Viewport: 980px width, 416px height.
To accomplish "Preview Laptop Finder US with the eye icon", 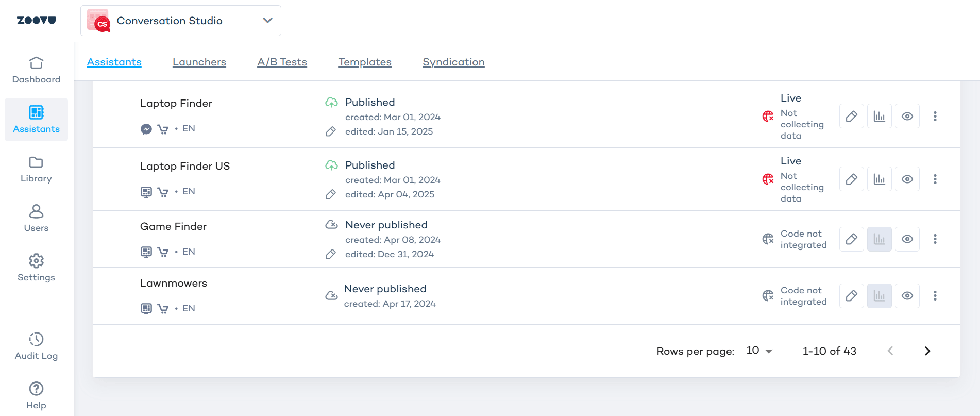I will tap(907, 179).
